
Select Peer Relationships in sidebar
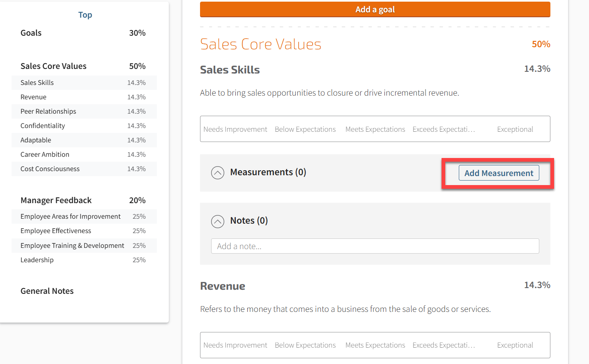[84, 111]
